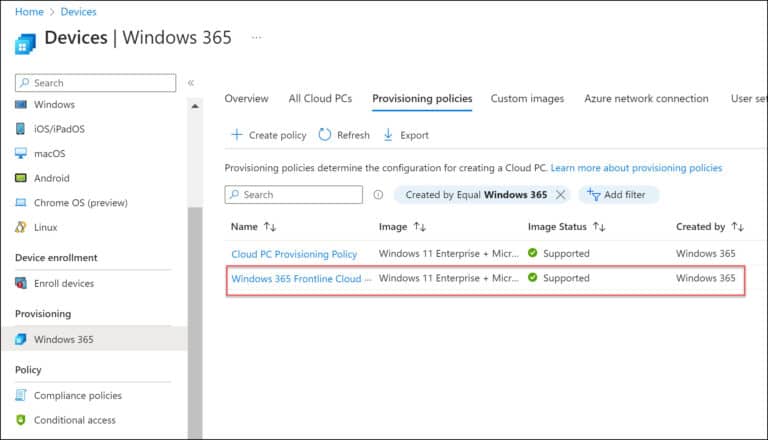Click the sidebar Search field
Image resolution: width=768 pixels, height=440 pixels.
pyautogui.click(x=96, y=83)
